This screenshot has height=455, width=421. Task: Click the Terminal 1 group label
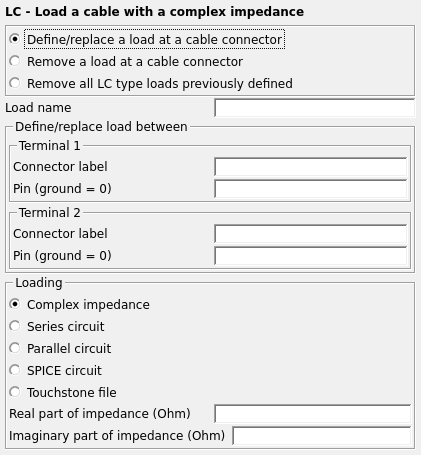pyautogui.click(x=50, y=146)
